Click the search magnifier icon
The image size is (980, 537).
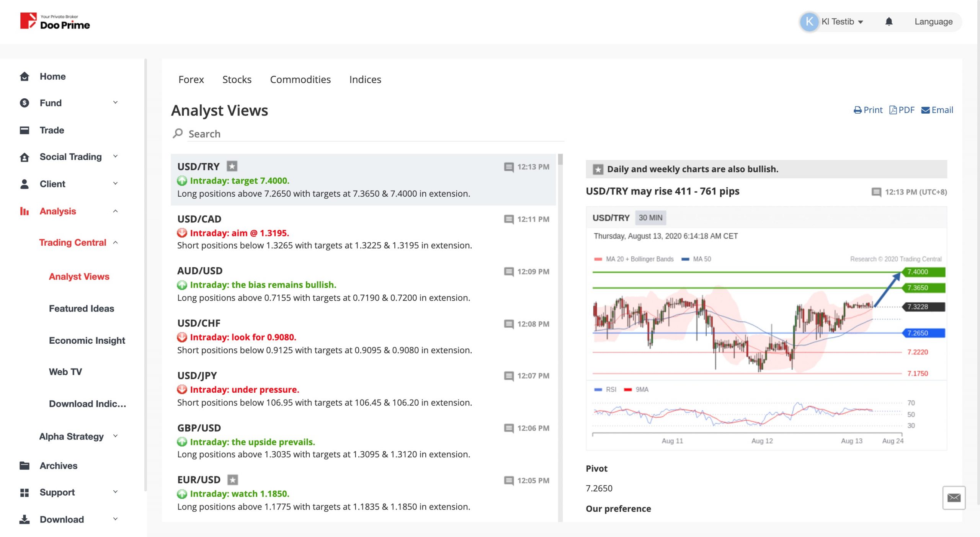(x=178, y=133)
